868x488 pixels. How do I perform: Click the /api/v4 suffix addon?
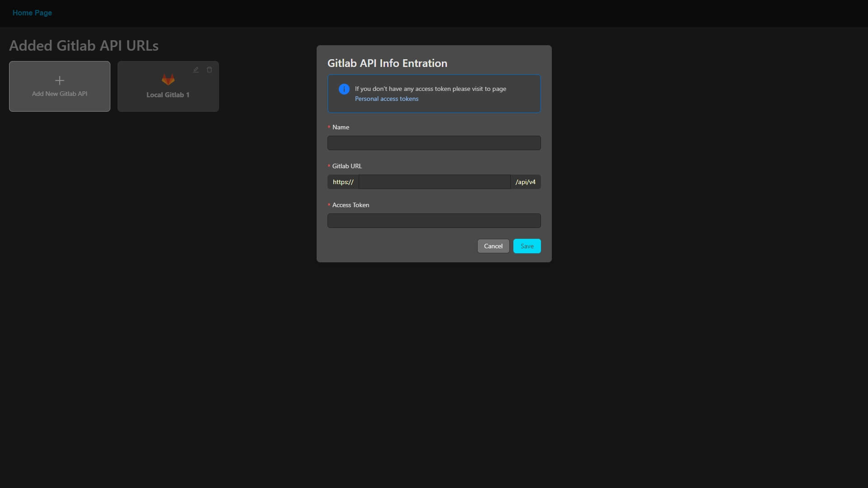526,182
